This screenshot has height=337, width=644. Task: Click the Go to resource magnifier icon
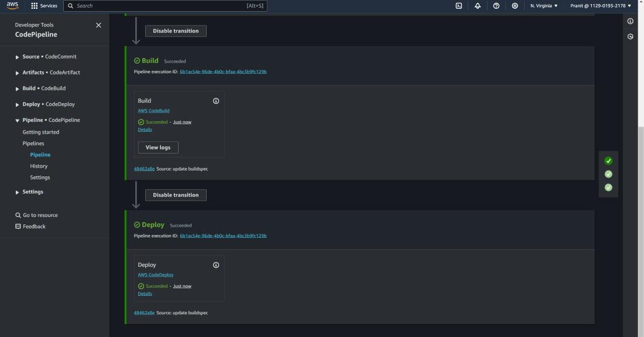(x=18, y=215)
